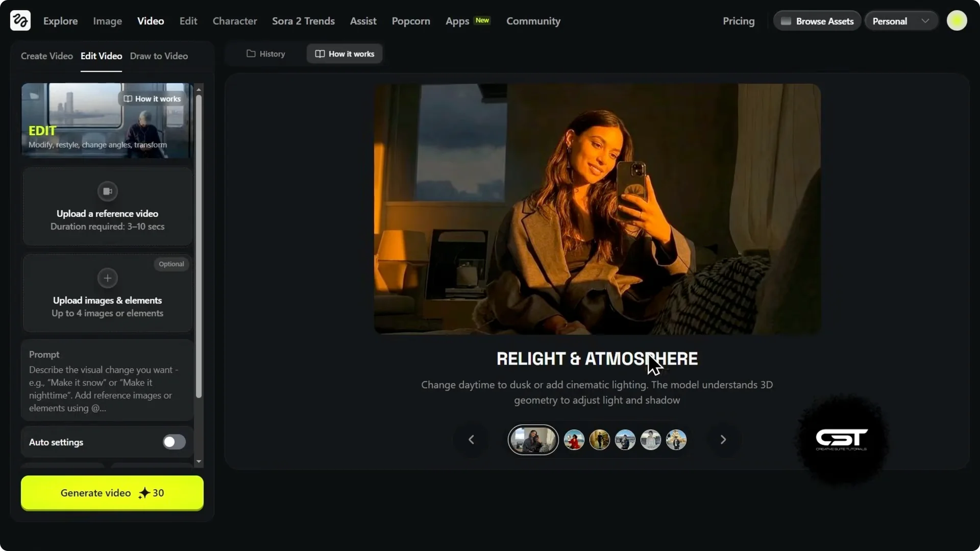Switch to the Draw to Video tab
980x551 pixels.
(159, 56)
